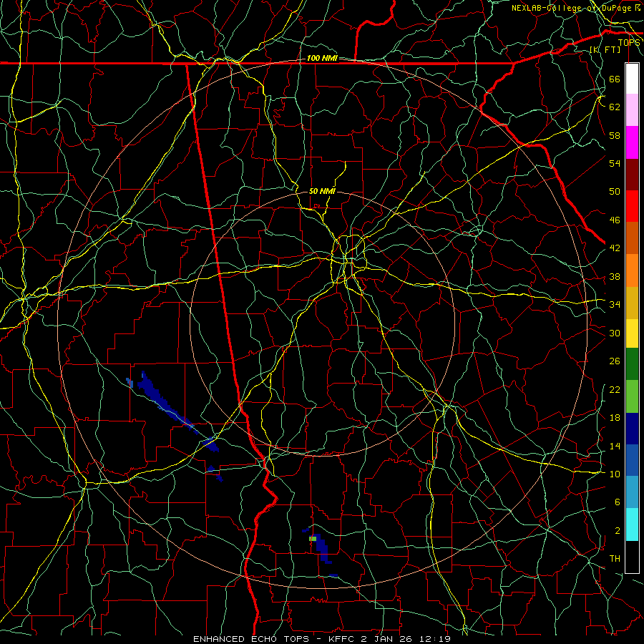Click the navy blue legend swatch

tap(632, 429)
